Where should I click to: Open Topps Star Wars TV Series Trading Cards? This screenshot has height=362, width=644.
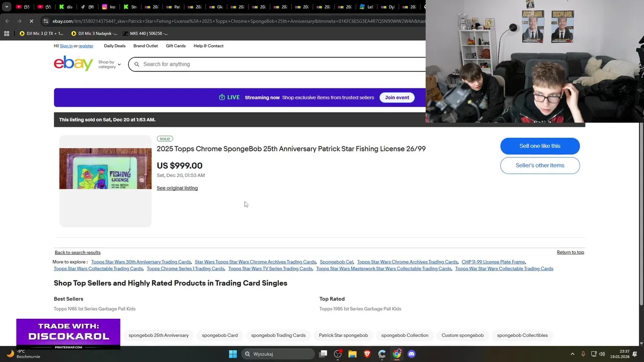point(270,268)
